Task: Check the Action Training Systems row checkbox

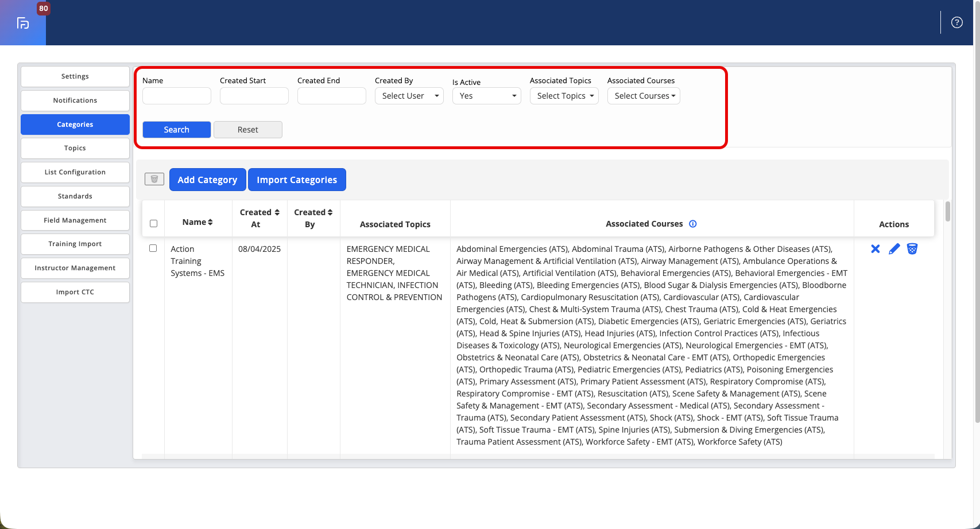Action: (153, 248)
